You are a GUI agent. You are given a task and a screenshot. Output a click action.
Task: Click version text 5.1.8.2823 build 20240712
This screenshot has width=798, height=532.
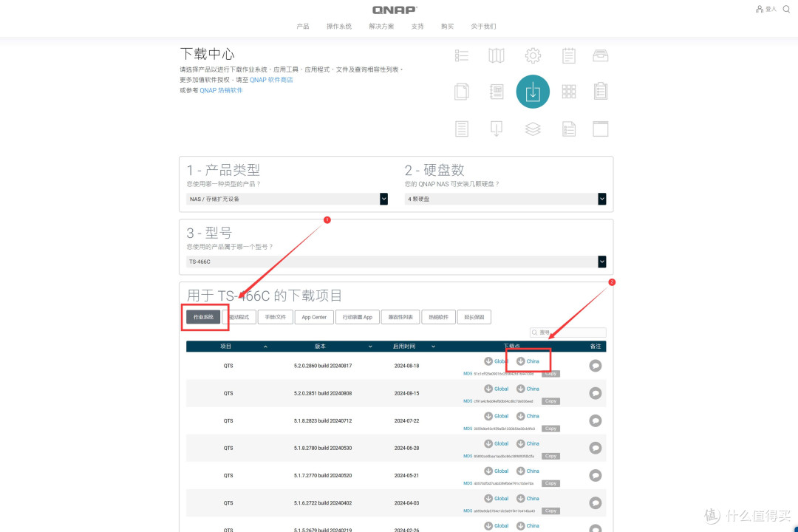tap(323, 421)
